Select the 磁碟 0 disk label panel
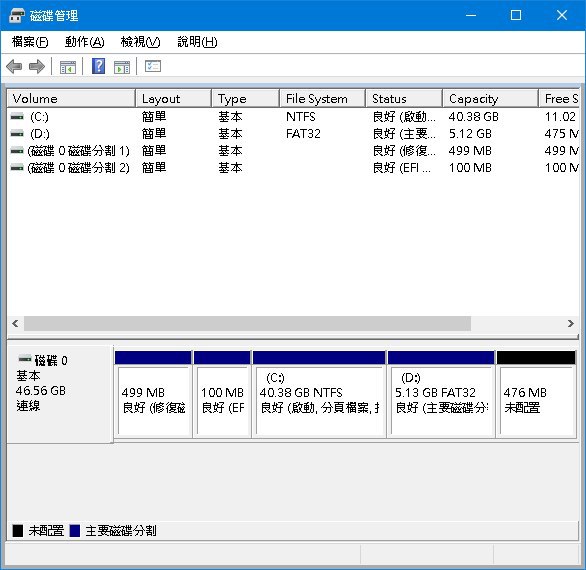586x570 pixels. (60, 394)
